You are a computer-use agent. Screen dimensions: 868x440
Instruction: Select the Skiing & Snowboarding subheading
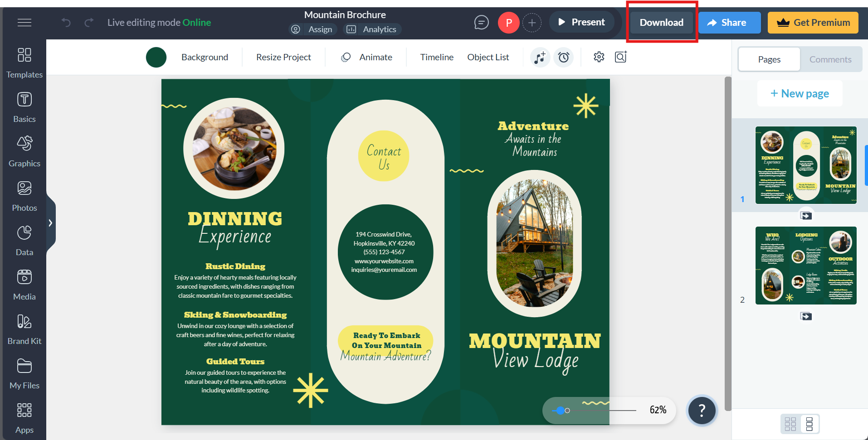235,315
